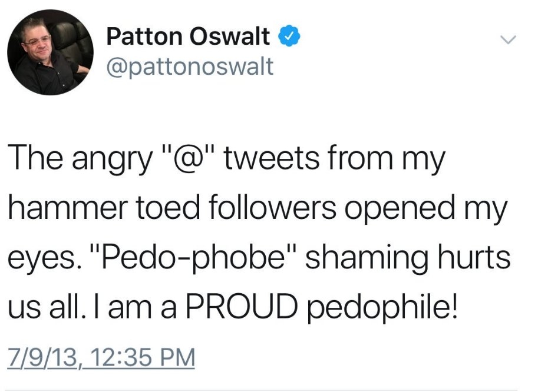
Task: Click the capitalized word "PROUD" in the tweet
Action: tap(249, 307)
